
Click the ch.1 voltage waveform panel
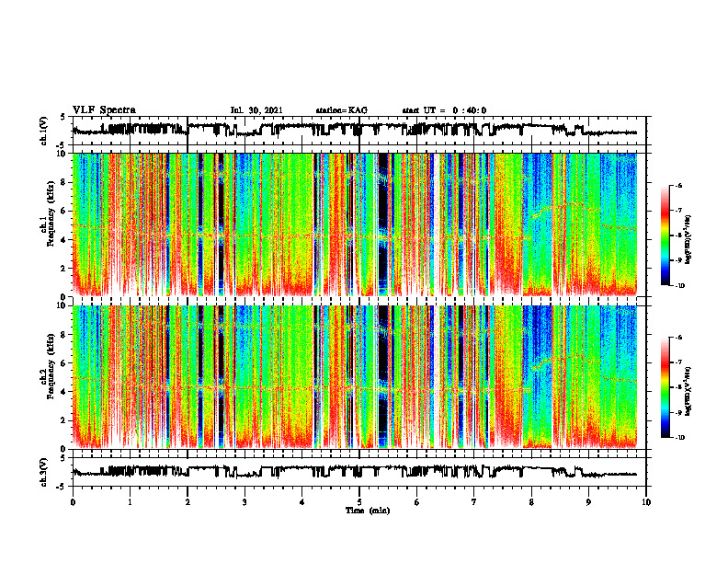(359, 131)
